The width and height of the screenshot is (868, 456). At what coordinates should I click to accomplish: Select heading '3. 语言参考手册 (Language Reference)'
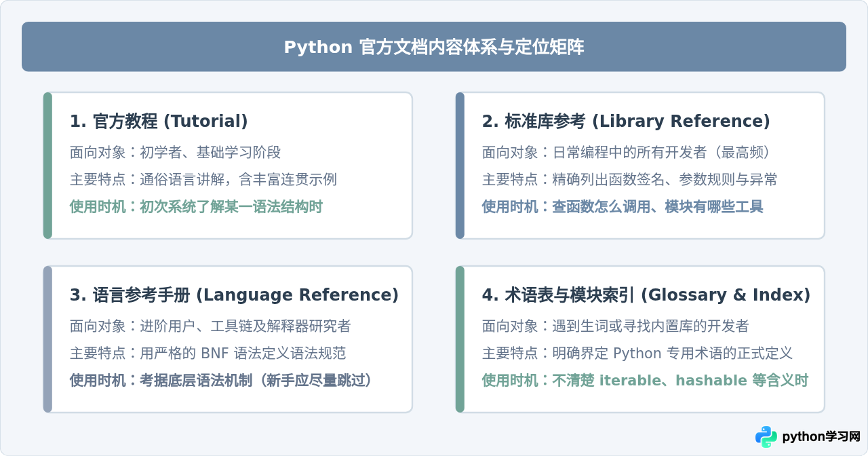(x=234, y=295)
